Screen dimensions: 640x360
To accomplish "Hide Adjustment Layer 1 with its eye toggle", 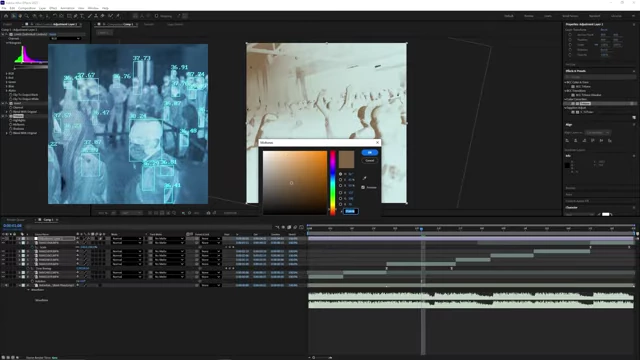I will pos(3,238).
